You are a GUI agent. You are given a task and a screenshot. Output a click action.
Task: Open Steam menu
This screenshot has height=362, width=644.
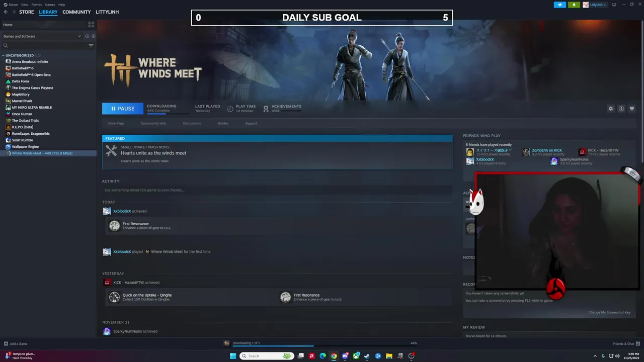(11, 5)
